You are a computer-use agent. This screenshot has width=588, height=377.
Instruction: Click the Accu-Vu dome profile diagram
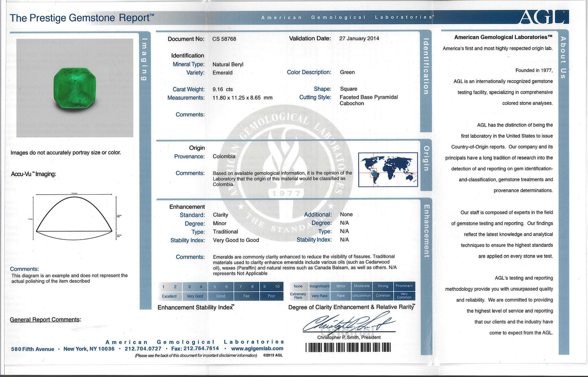[x=74, y=215]
